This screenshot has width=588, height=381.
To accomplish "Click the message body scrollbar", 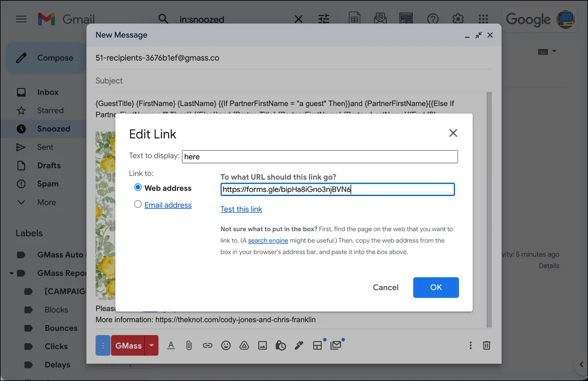I will (x=489, y=209).
